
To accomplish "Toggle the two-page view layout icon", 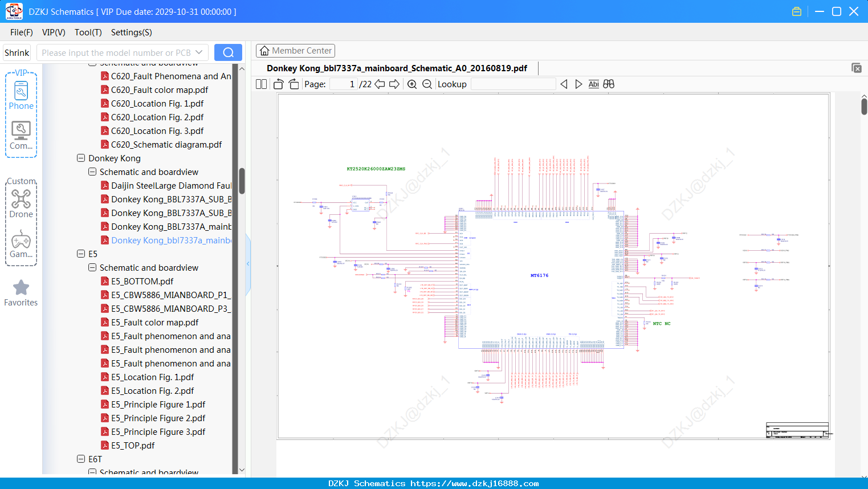I will coord(261,84).
